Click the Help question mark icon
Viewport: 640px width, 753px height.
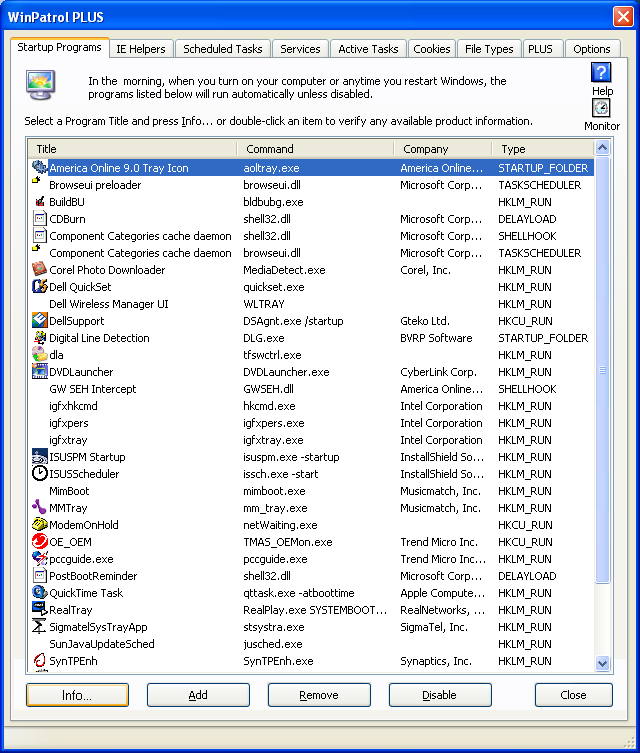coord(601,73)
